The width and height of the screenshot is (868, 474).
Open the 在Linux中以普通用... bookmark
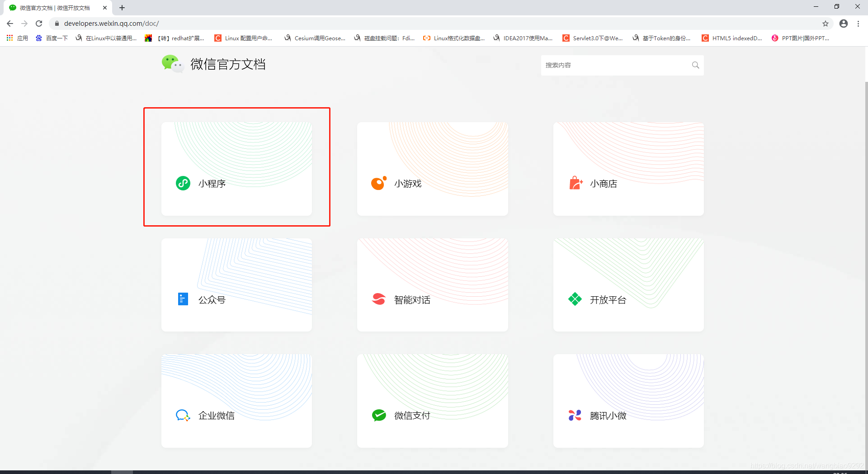click(106, 38)
